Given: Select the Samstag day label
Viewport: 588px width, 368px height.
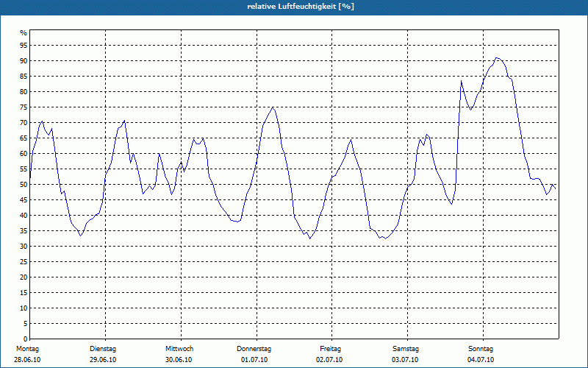Looking at the screenshot, I should click(x=406, y=349).
